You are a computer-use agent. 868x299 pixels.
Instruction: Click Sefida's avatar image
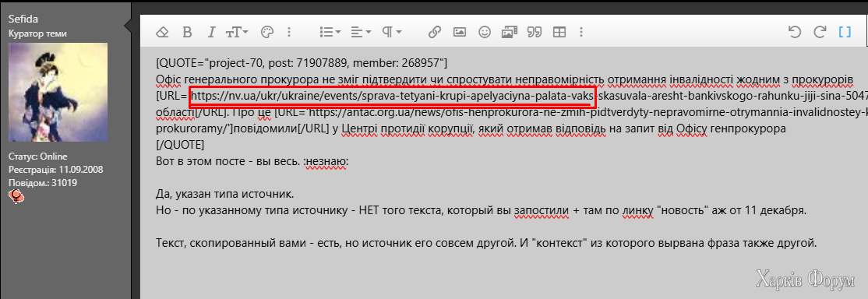coord(58,92)
